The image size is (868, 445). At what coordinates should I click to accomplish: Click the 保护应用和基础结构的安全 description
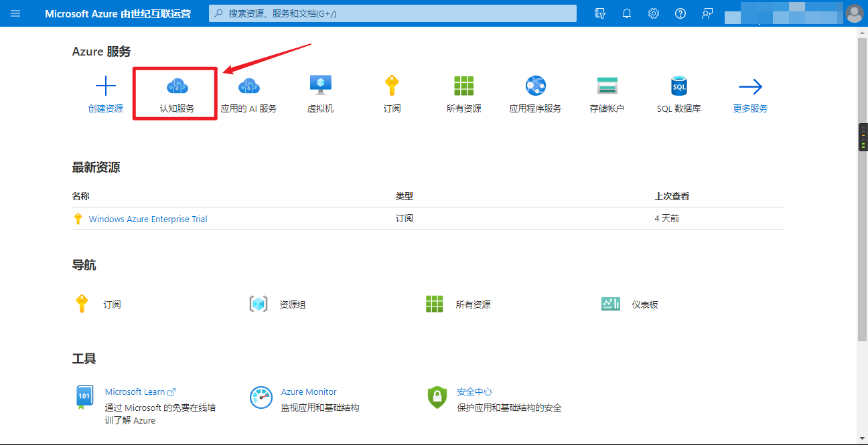[x=509, y=408]
